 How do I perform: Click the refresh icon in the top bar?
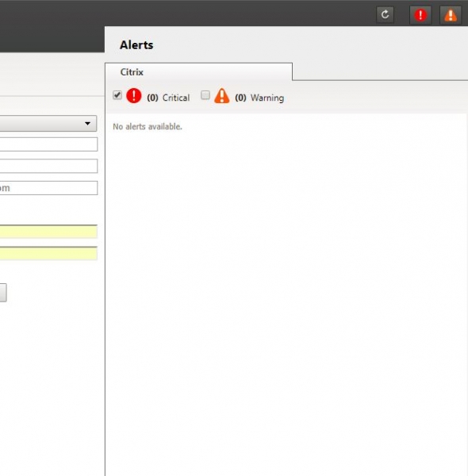(x=385, y=14)
